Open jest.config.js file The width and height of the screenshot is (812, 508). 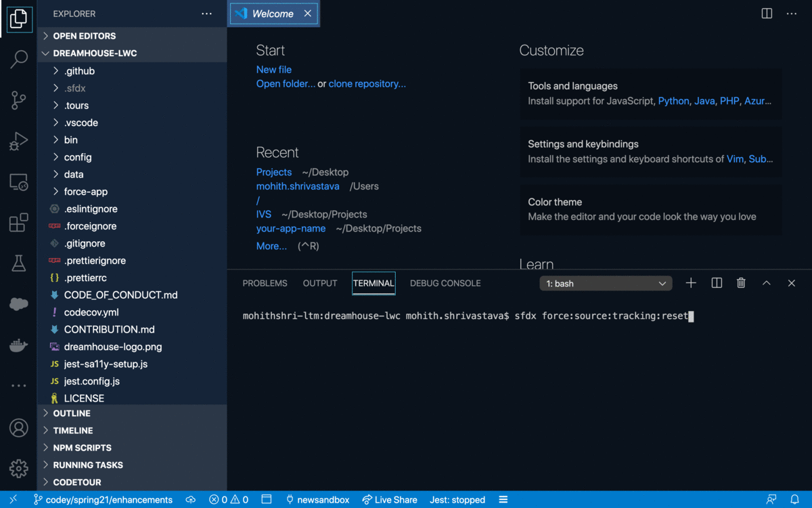(x=132, y=381)
